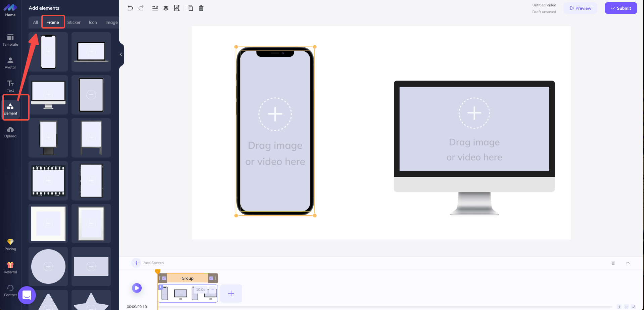This screenshot has height=310, width=644.
Task: Zoom in the timeline with plus button
Action: [x=619, y=307]
